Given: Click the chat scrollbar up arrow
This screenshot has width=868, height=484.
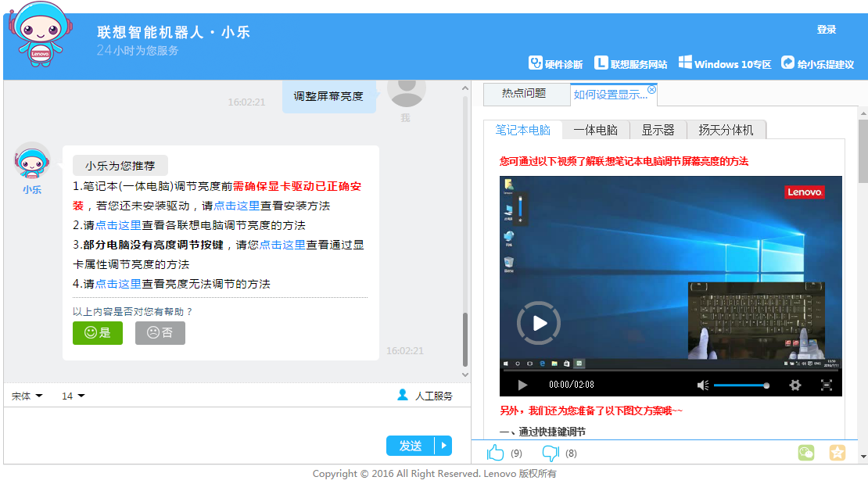Looking at the screenshot, I should click(465, 88).
